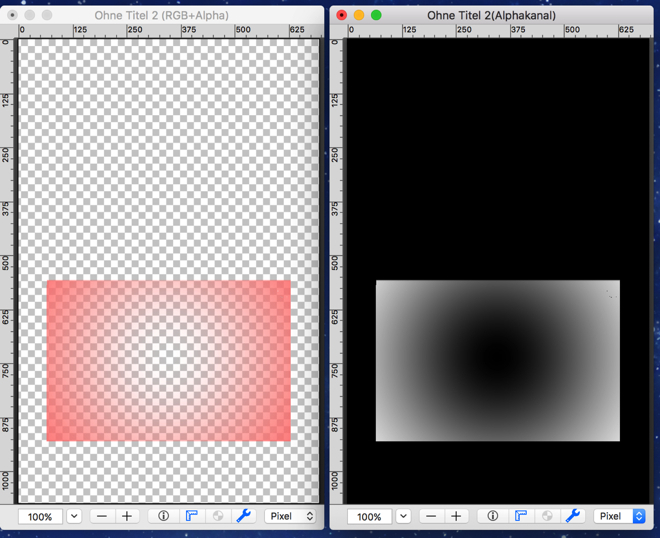660x538 pixels.
Task: Minimize the Alphakanal window with yellow button
Action: click(359, 16)
